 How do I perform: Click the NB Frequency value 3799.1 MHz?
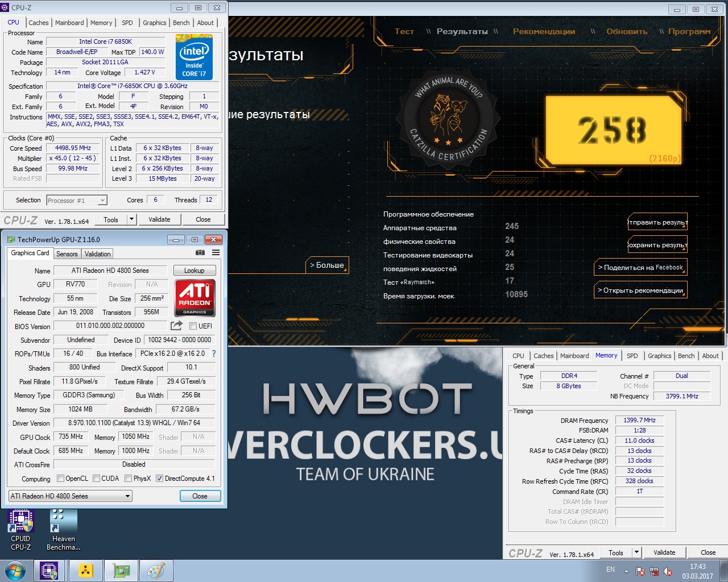(682, 396)
